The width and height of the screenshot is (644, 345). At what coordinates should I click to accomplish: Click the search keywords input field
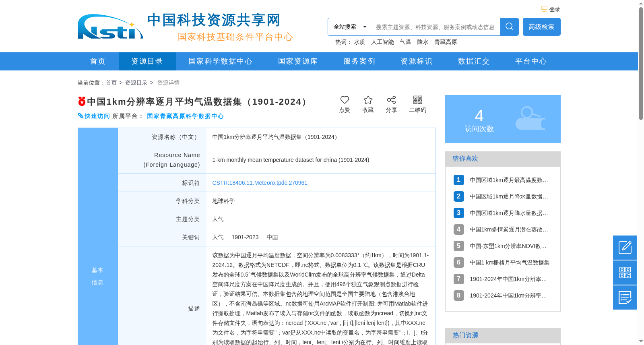[434, 27]
